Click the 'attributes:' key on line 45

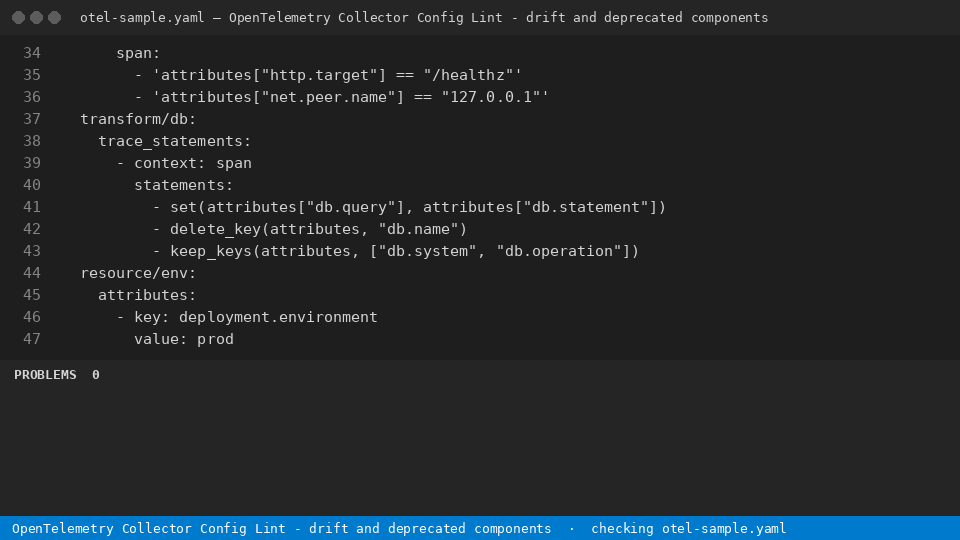147,296
